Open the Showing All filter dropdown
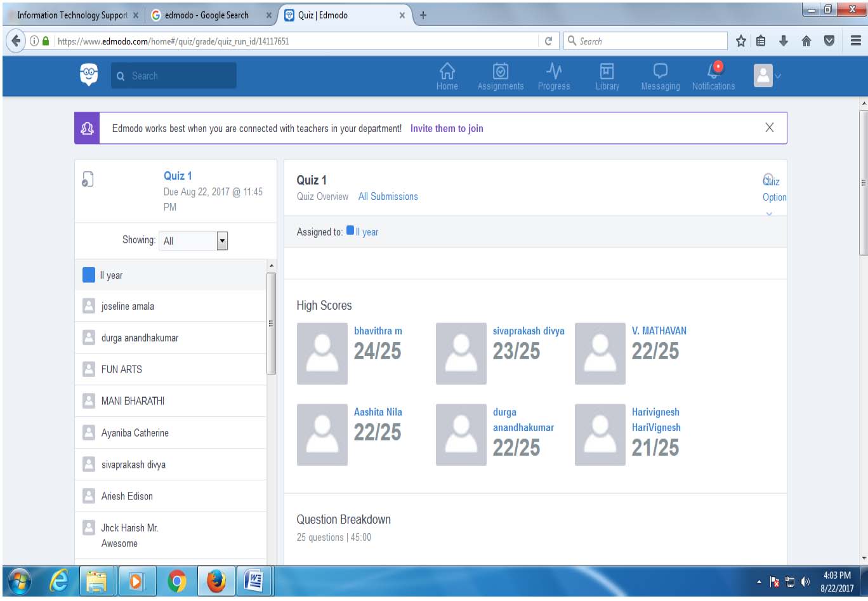868x601 pixels. (x=193, y=241)
